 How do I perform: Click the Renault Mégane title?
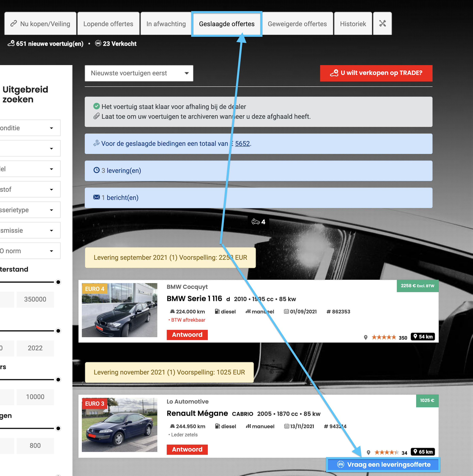[197, 413]
